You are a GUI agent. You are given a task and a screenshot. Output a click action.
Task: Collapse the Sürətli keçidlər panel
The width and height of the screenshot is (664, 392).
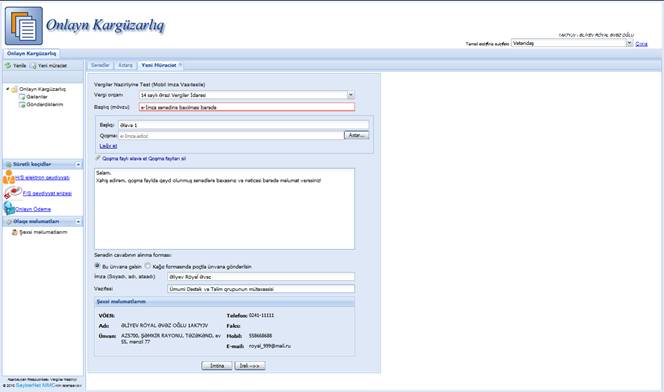78,164
